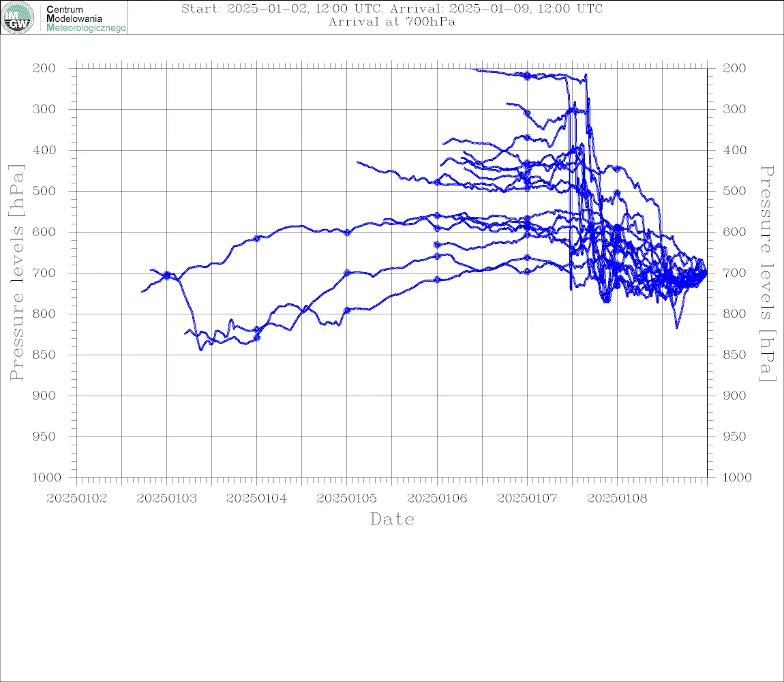The image size is (784, 682).
Task: Click the right y-axis label 200
Action: pos(734,68)
